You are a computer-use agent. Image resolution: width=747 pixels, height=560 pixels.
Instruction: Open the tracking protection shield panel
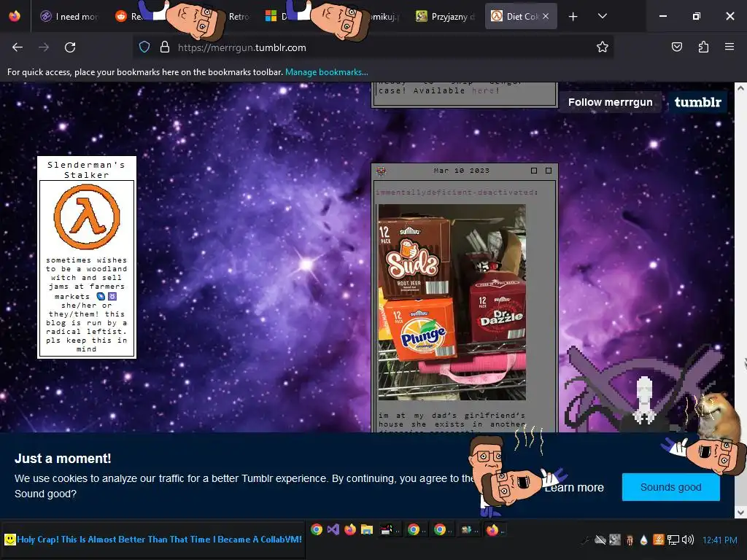[x=144, y=47]
